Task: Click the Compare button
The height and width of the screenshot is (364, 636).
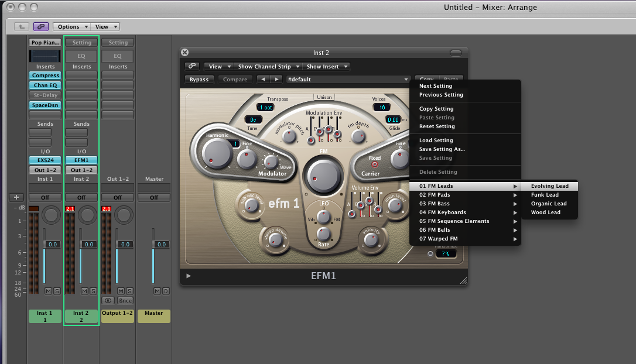Action: [x=235, y=80]
